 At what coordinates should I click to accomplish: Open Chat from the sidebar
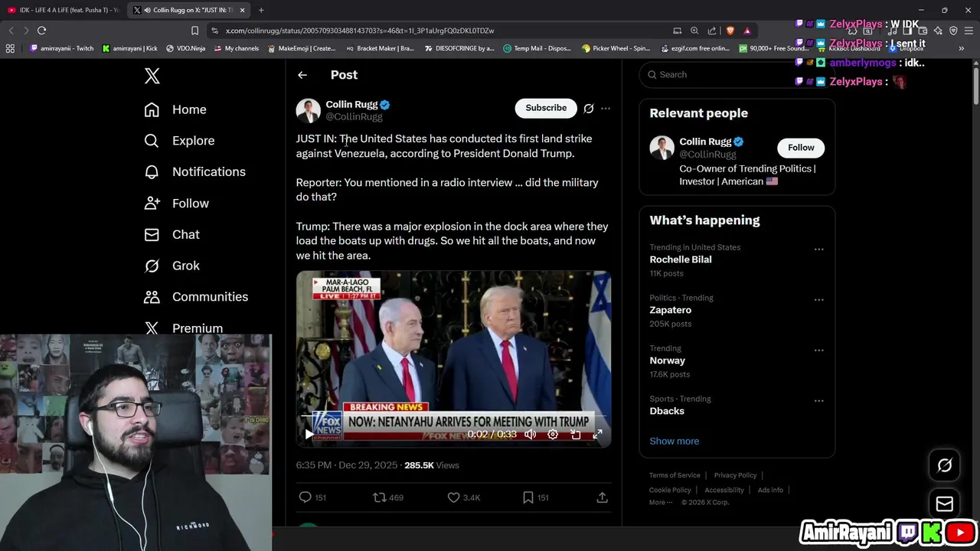point(172,235)
